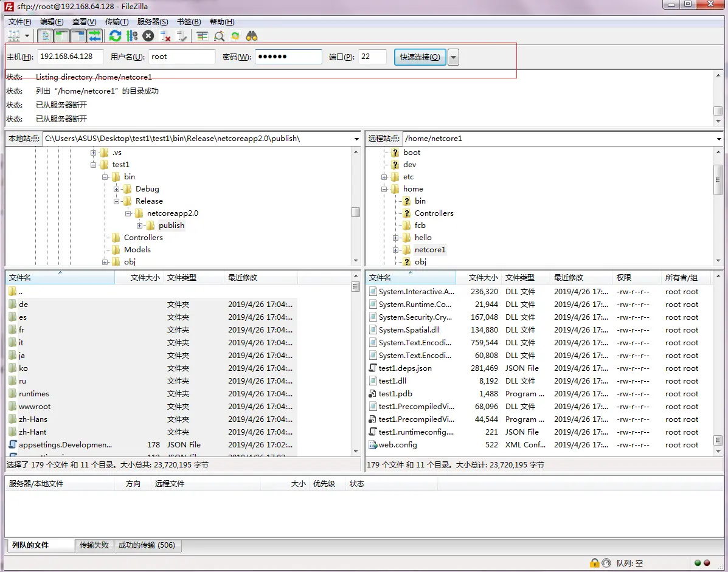Select remote file web.config

(x=397, y=445)
